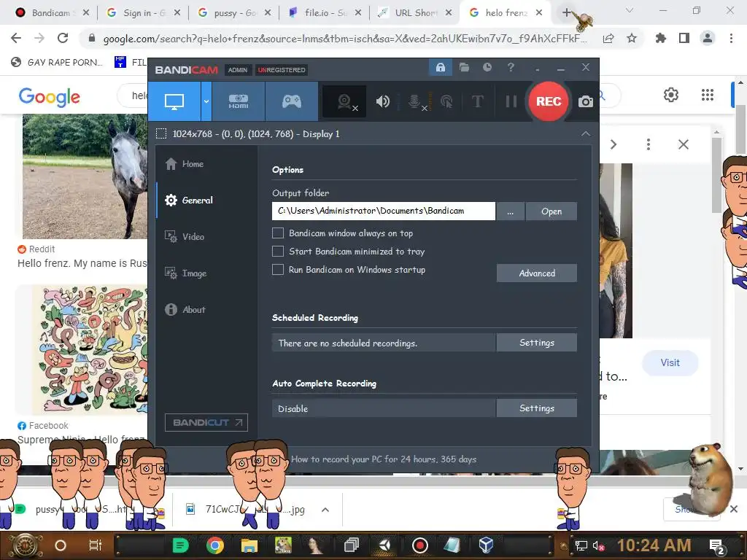Bookmark this page with the star icon
Image resolution: width=747 pixels, height=560 pixels.
[632, 38]
